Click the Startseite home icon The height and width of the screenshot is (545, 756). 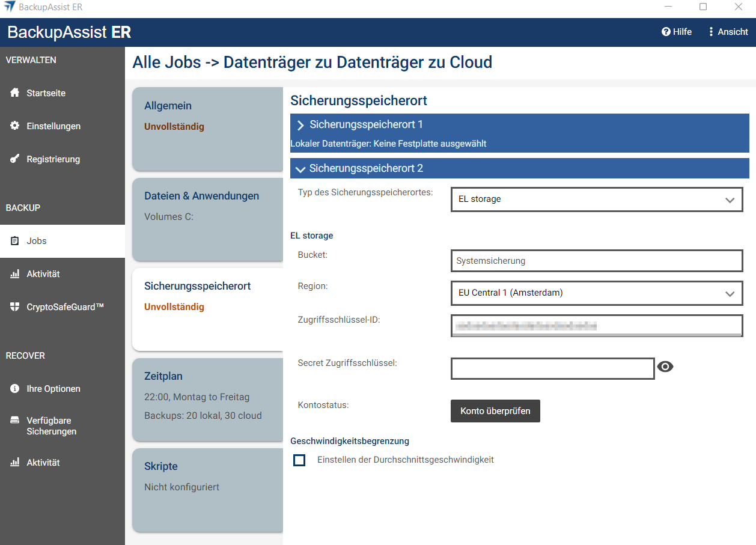[15, 93]
